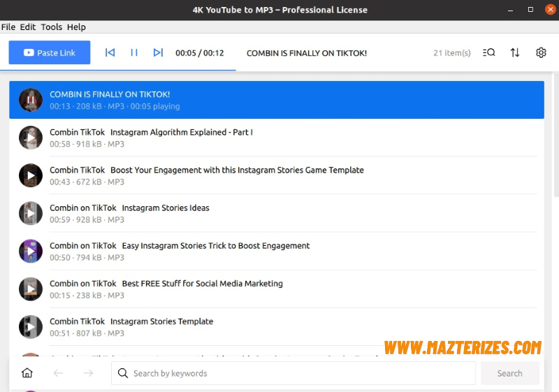This screenshot has height=392, width=559.
Task: Click the now-playing title in the toolbar
Action: 307,53
